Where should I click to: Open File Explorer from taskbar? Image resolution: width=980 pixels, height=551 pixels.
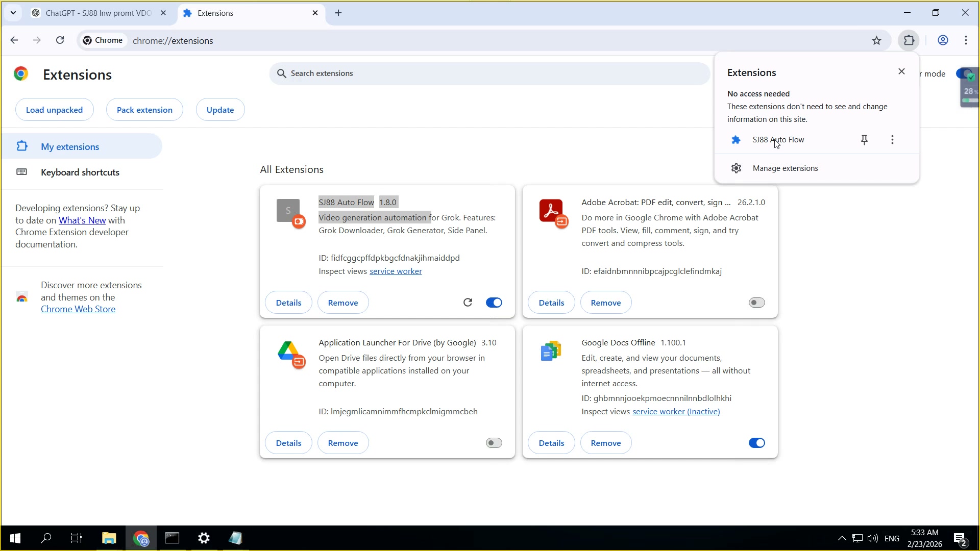pos(109,538)
